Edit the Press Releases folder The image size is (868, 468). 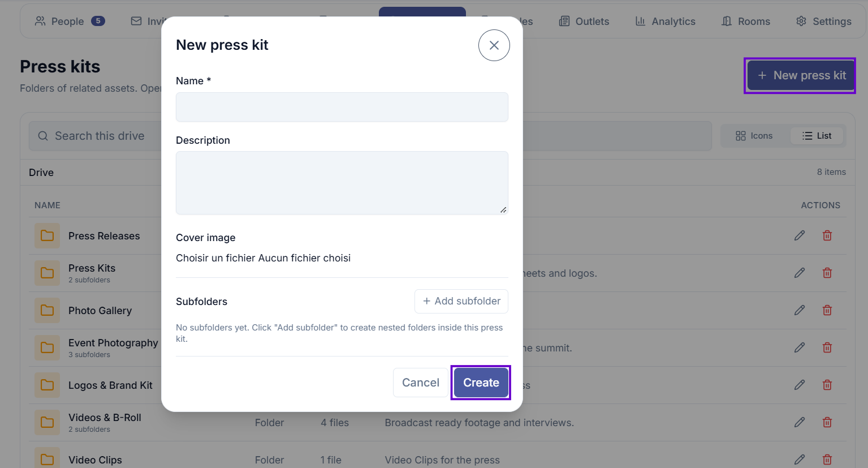(799, 235)
